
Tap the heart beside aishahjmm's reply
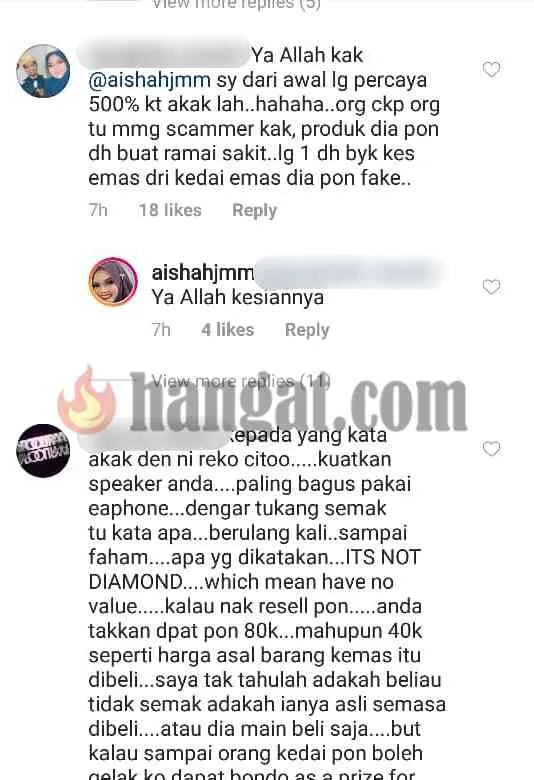pos(491,287)
